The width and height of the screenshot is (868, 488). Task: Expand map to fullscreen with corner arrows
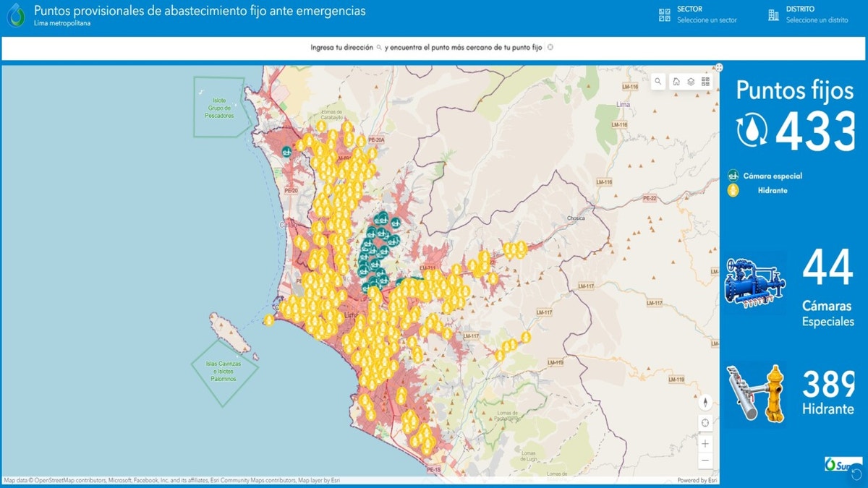(x=719, y=67)
